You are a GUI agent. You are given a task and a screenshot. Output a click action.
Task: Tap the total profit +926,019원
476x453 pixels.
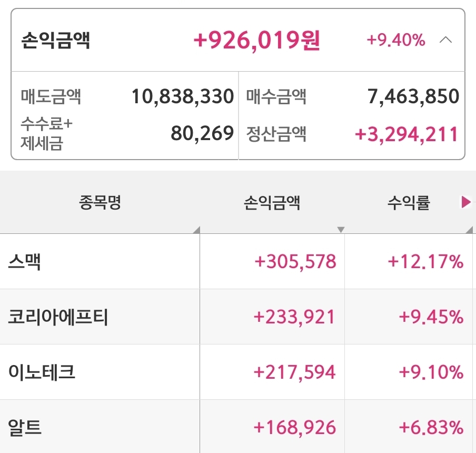point(257,40)
